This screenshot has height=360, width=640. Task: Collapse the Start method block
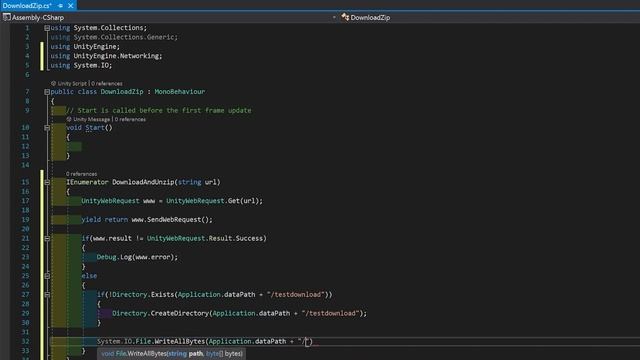click(47, 128)
